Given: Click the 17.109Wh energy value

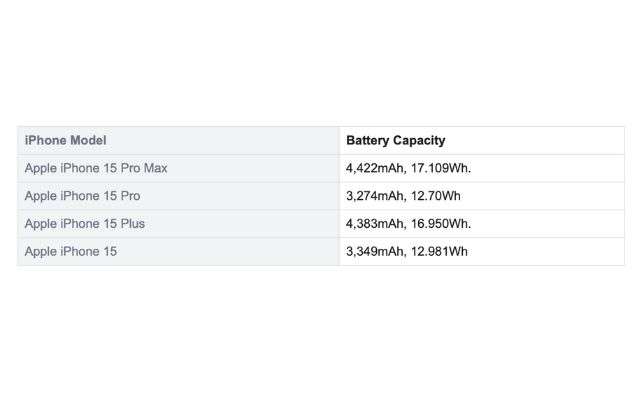Looking at the screenshot, I should (x=441, y=168).
